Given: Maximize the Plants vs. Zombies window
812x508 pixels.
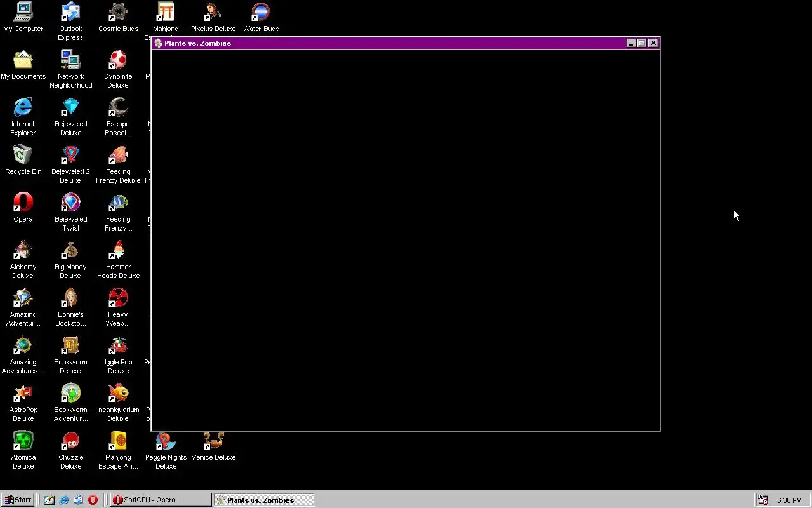Looking at the screenshot, I should [x=641, y=43].
